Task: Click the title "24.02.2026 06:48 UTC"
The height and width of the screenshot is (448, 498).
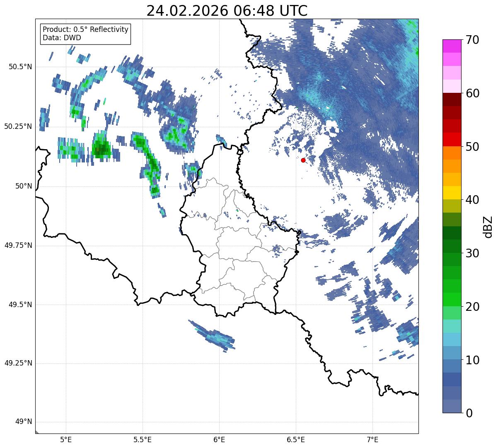Action: point(227,11)
